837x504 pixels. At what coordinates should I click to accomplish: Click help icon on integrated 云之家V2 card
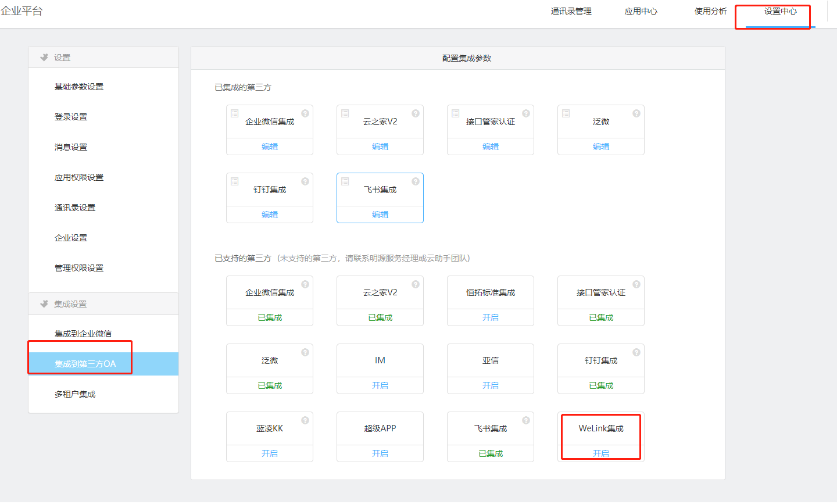pyautogui.click(x=416, y=113)
